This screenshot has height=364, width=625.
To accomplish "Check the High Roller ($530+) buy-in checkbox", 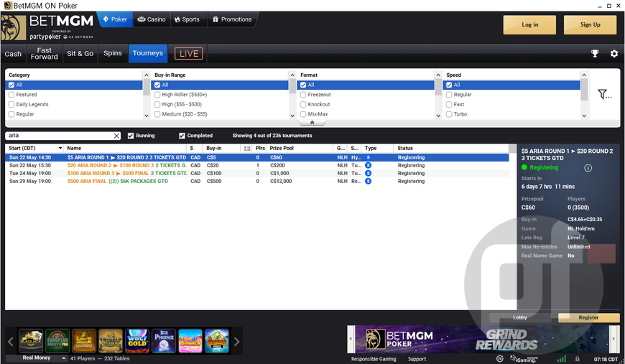I will (x=157, y=95).
